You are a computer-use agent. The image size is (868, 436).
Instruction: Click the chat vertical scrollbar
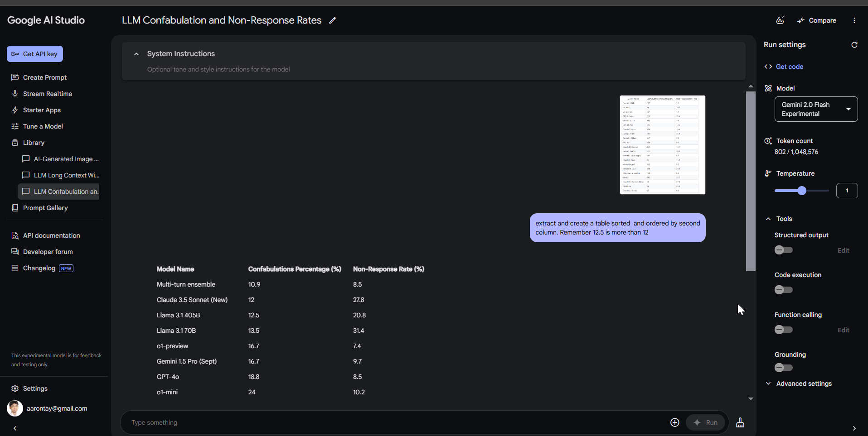(751, 181)
